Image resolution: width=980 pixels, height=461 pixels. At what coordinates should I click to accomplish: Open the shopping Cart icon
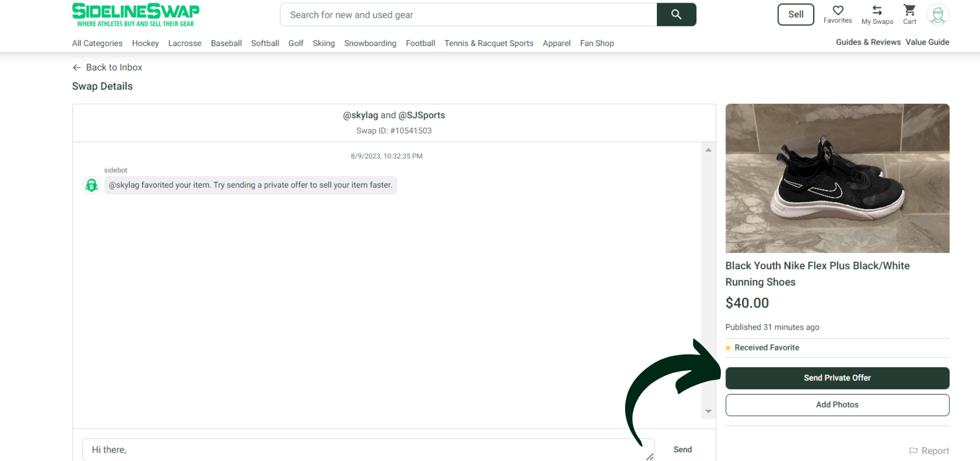point(909,10)
